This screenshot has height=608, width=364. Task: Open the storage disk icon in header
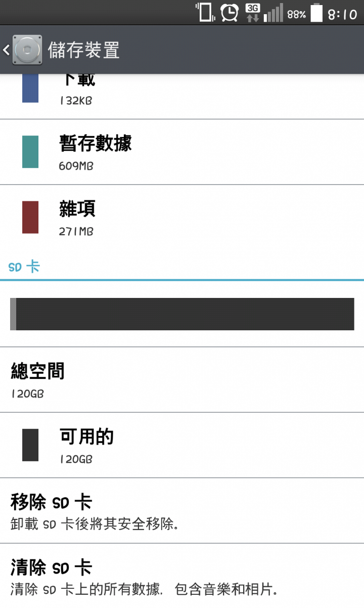(x=27, y=50)
